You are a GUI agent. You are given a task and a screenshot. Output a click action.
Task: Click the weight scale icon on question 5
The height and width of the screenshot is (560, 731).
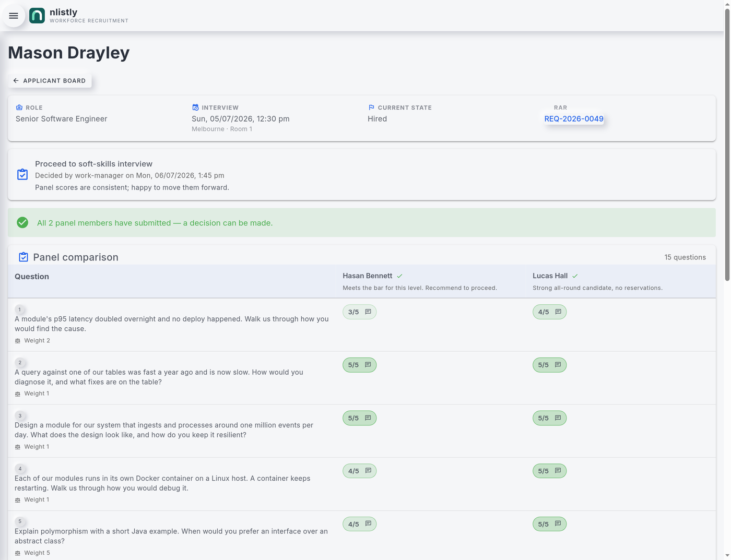(18, 553)
